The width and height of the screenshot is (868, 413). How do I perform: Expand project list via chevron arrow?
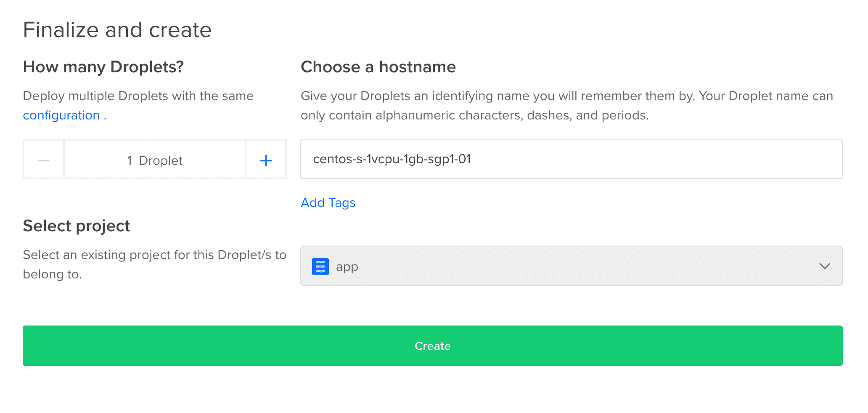(824, 266)
